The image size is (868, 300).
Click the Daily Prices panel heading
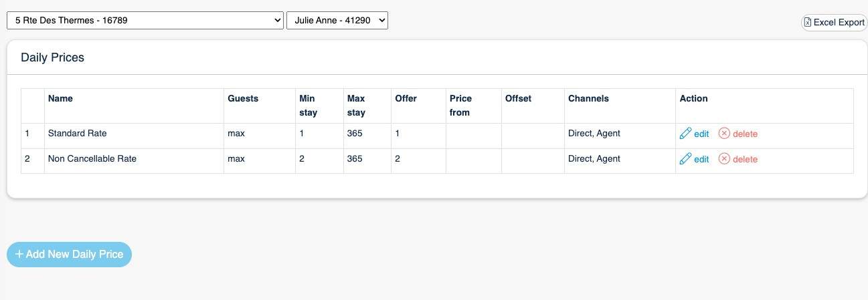[52, 57]
